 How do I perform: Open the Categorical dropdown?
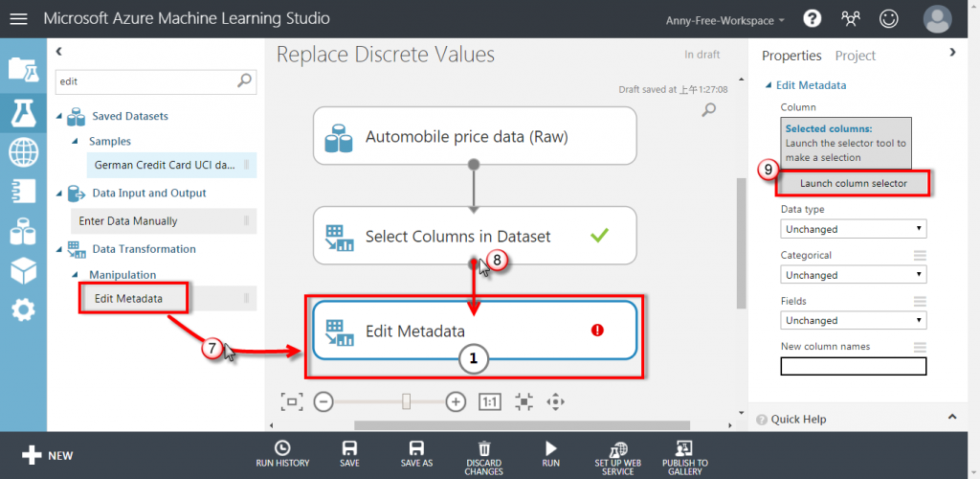point(853,275)
